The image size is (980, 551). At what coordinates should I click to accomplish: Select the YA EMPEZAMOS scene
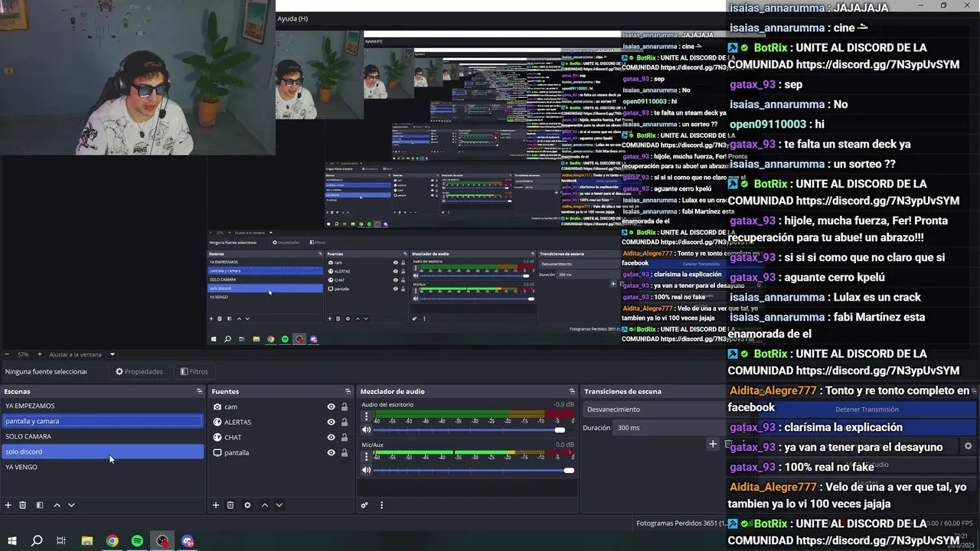coord(103,406)
